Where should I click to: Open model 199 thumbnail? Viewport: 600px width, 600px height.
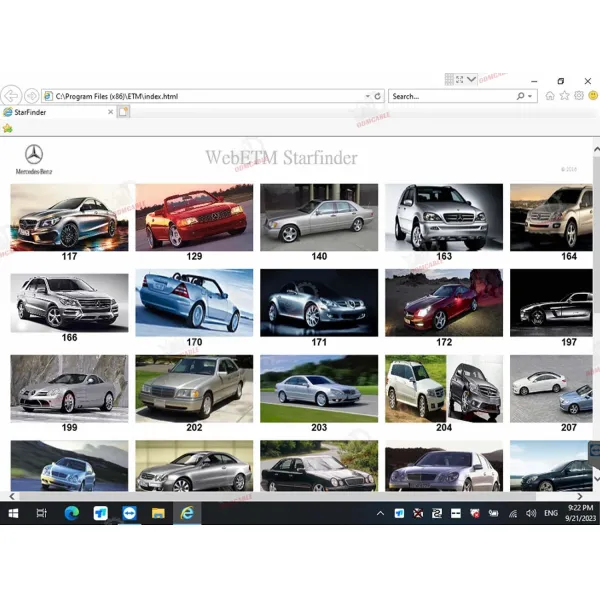click(x=69, y=388)
